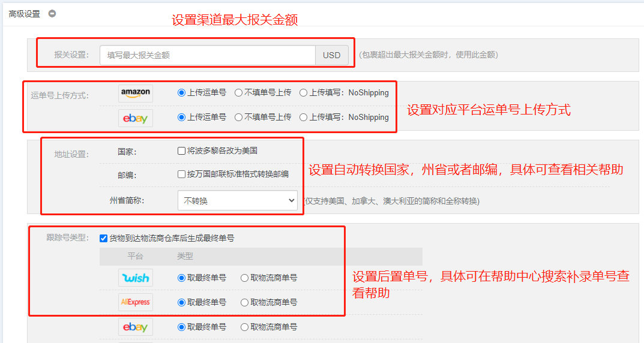
Task: Click the AliExpress platform logo
Action: pos(135,302)
